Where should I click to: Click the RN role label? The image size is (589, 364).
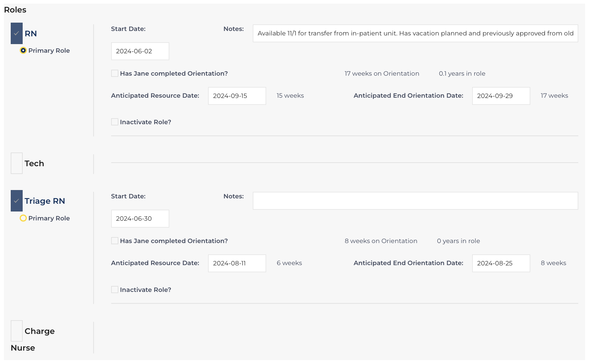tap(31, 34)
